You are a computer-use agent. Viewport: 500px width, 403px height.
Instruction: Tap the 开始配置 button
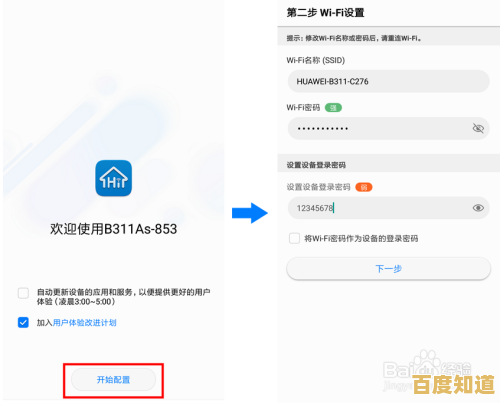coord(113,379)
